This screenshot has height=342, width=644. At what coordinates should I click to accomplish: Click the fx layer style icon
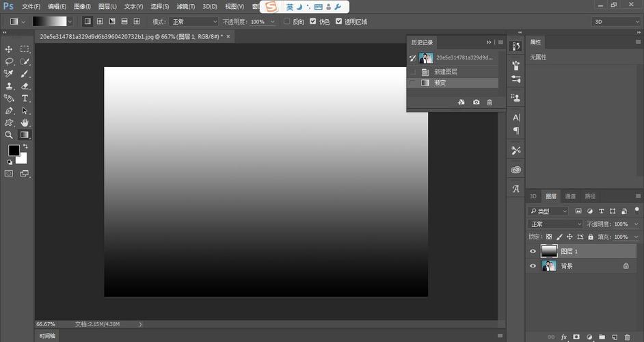[564, 337]
